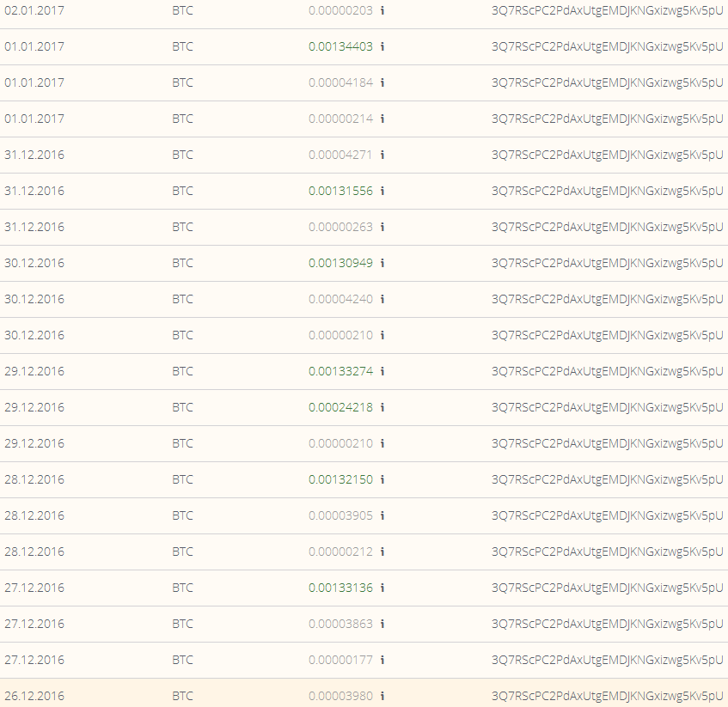Viewport: 728px width, 707px height.
Task: Select amount value 0.00004184
Action: point(340,82)
